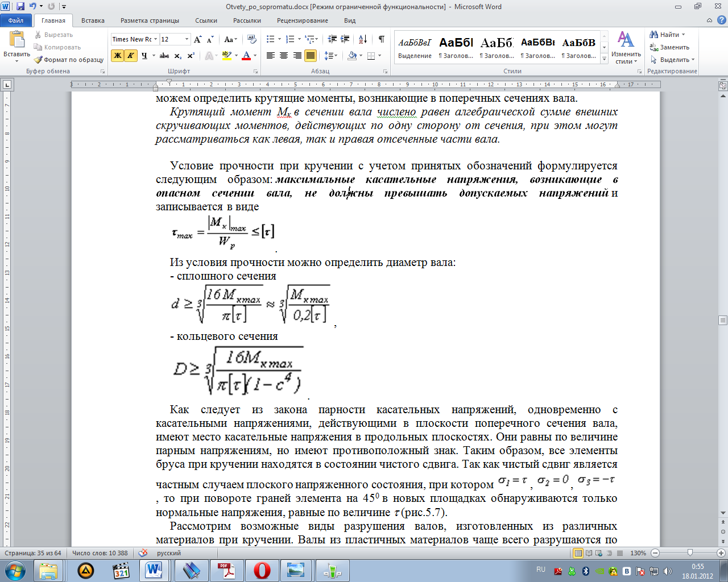Image resolution: width=728 pixels, height=582 pixels.
Task: Apply superscript formatting
Action: (x=191, y=56)
